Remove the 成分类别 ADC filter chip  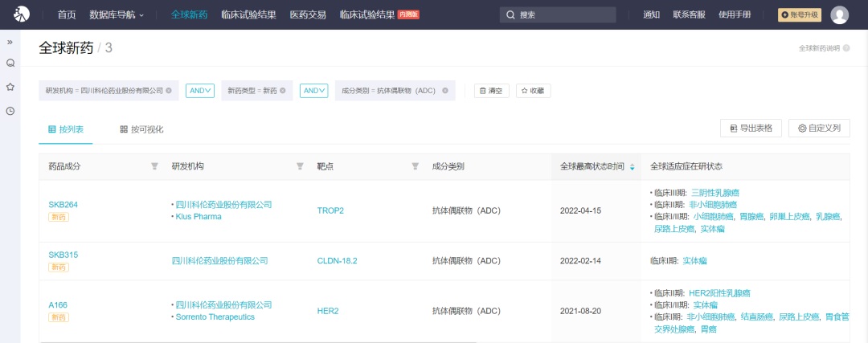[445, 91]
